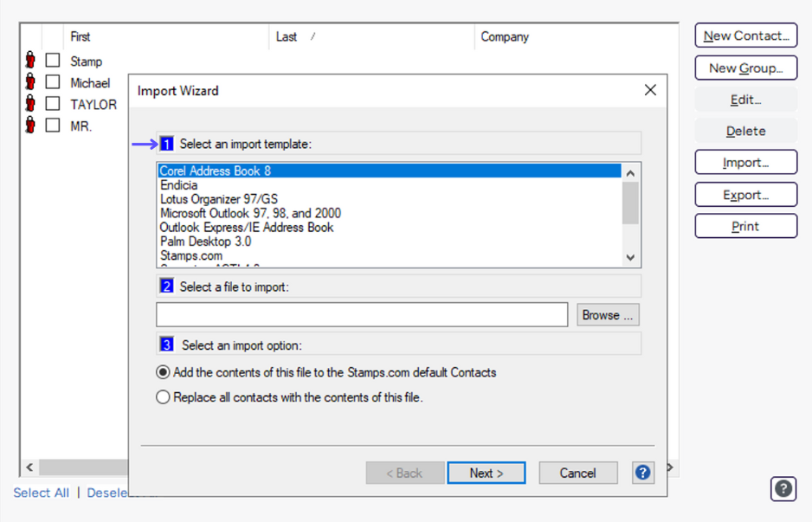Click the Edit button
Screen dimensions: 812x522
(745, 100)
